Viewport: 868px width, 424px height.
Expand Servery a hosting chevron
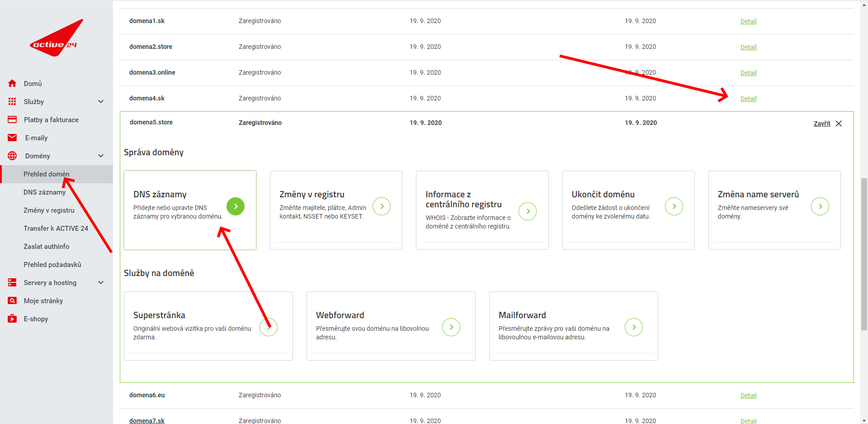tap(101, 283)
